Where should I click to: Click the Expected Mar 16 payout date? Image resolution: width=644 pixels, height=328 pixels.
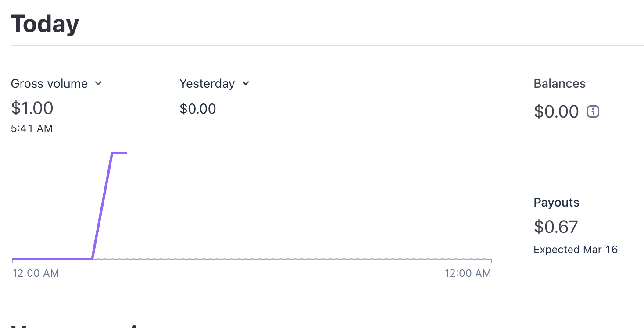pos(576,250)
